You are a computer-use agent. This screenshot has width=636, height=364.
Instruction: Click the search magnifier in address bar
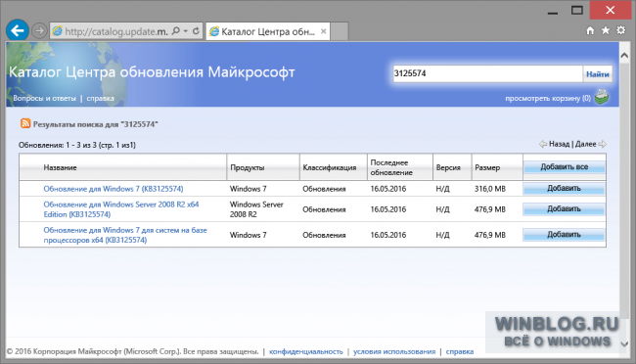click(176, 31)
